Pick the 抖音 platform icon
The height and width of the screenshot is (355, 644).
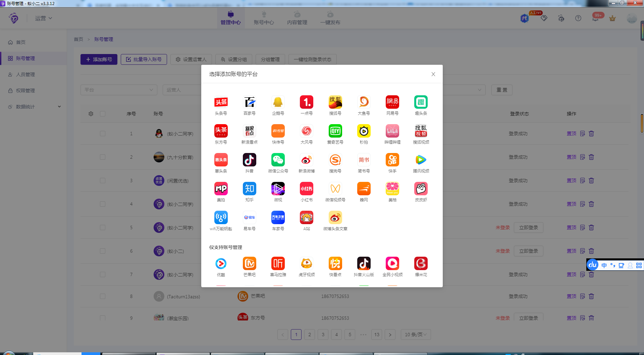250,160
